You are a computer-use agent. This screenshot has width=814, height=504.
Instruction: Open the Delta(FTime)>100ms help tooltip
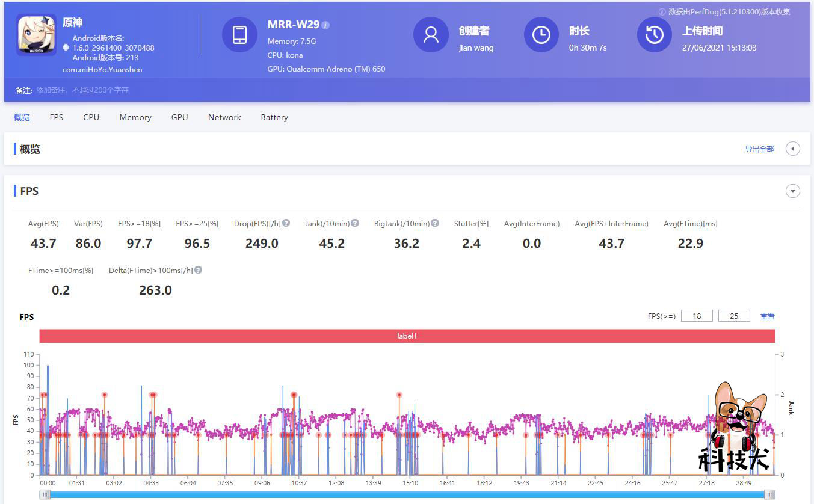[199, 269]
